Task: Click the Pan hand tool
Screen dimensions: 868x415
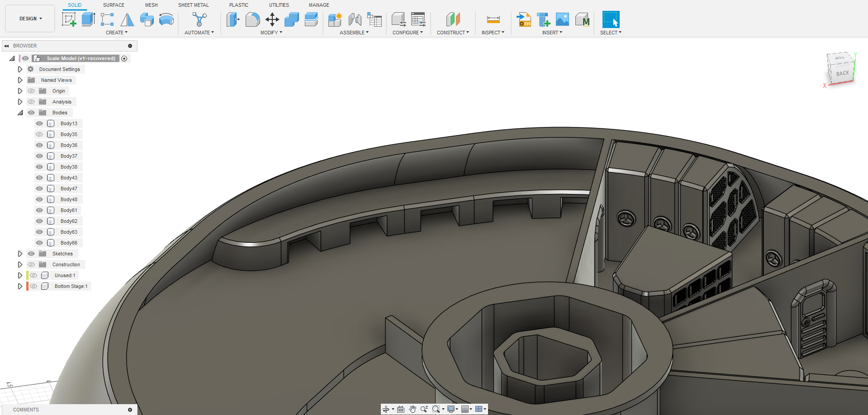Action: (x=413, y=409)
